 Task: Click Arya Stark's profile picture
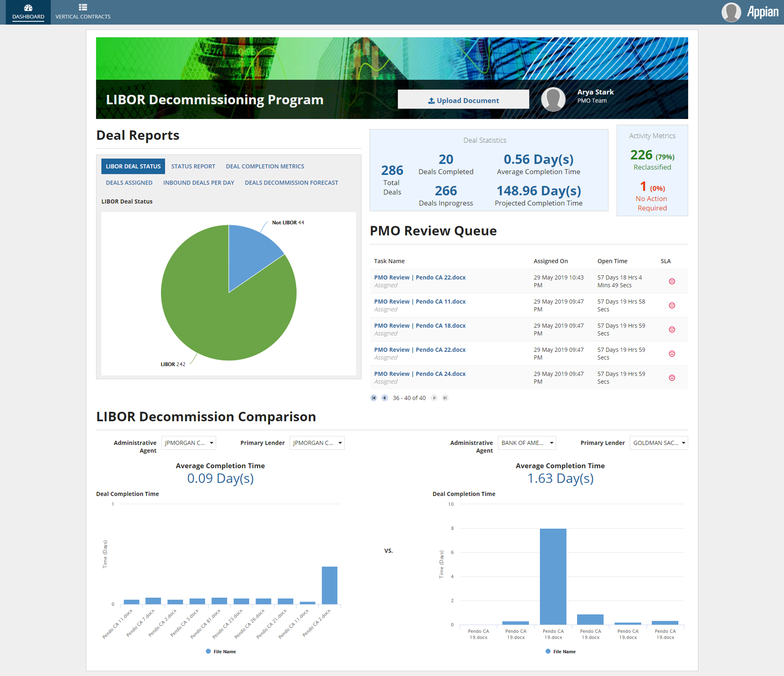pos(553,99)
